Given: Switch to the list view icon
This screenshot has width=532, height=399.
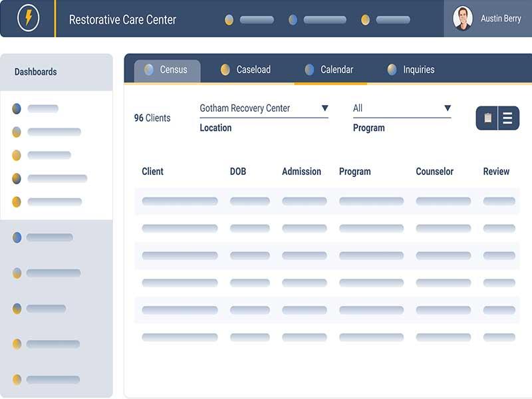Looking at the screenshot, I should (x=509, y=118).
